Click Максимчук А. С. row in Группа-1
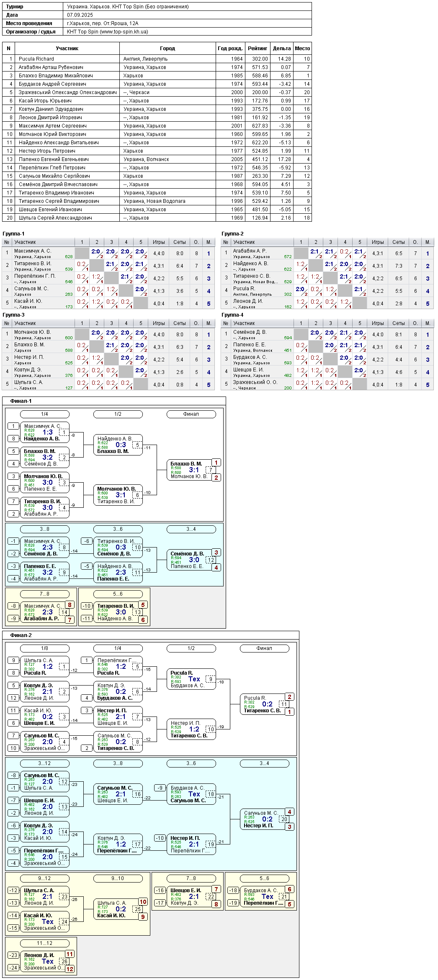The height and width of the screenshot is (980, 438). tap(108, 253)
